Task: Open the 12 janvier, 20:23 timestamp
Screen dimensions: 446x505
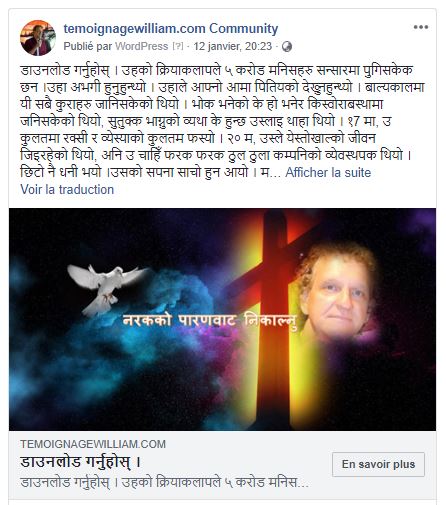Action: (233, 46)
